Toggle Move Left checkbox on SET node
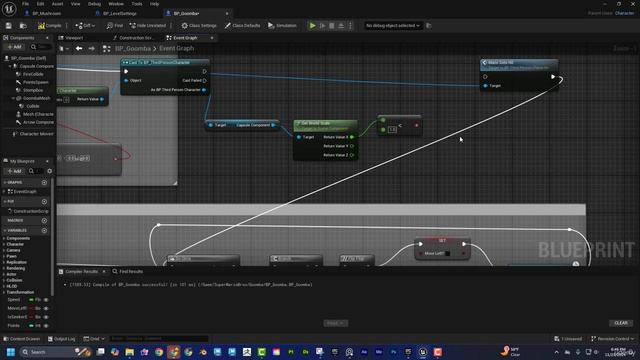Viewport: 640px width, 360px height. click(447, 253)
